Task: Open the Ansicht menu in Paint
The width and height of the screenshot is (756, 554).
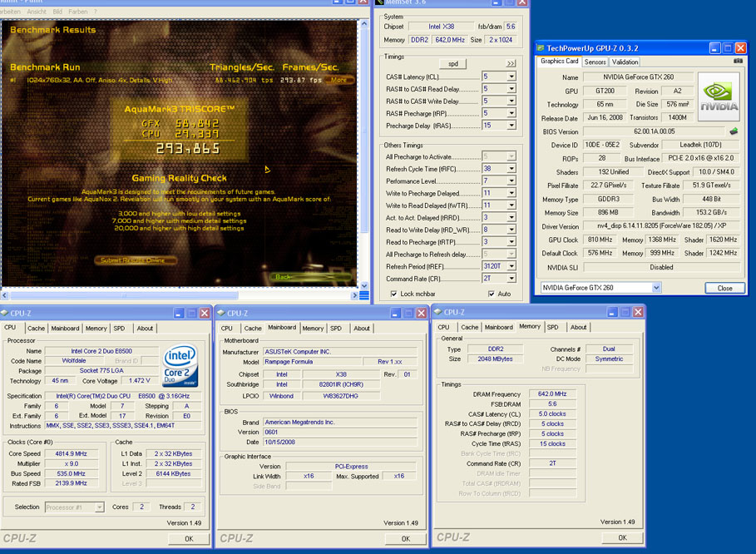Action: pyautogui.click(x=37, y=11)
